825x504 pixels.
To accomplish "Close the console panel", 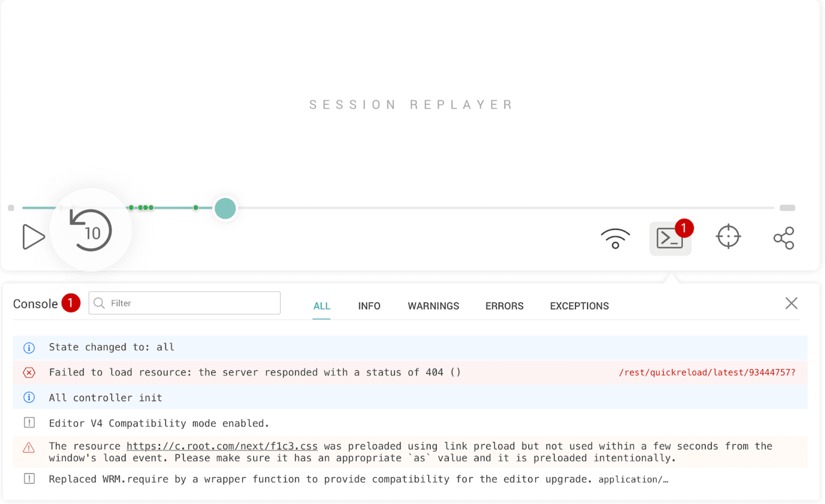I will tap(791, 303).
